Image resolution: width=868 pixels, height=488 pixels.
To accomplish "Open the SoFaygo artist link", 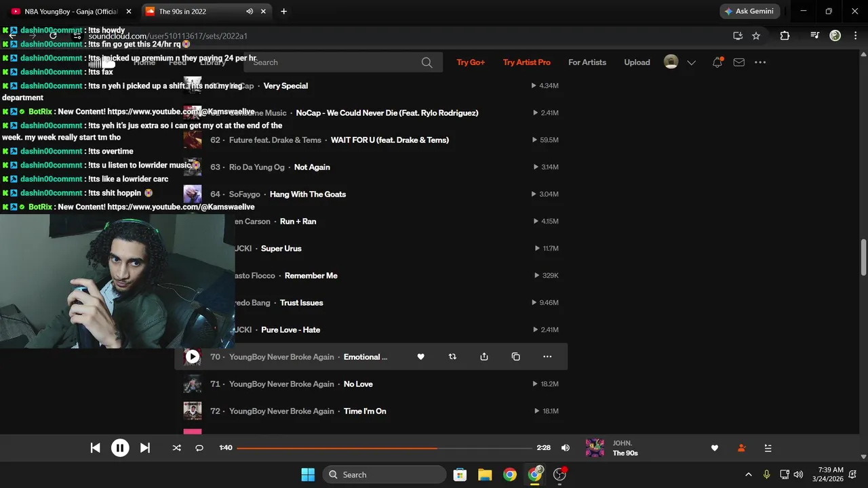I will tap(245, 195).
